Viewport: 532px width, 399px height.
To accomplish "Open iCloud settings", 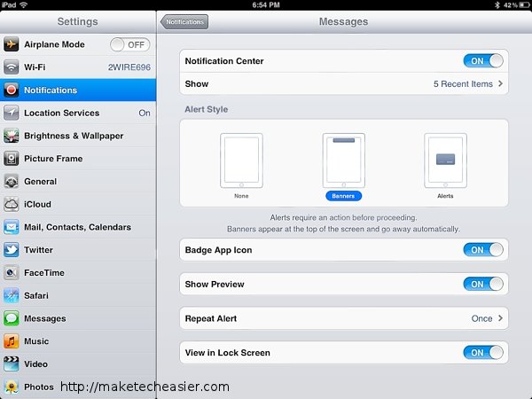I will tap(78, 204).
